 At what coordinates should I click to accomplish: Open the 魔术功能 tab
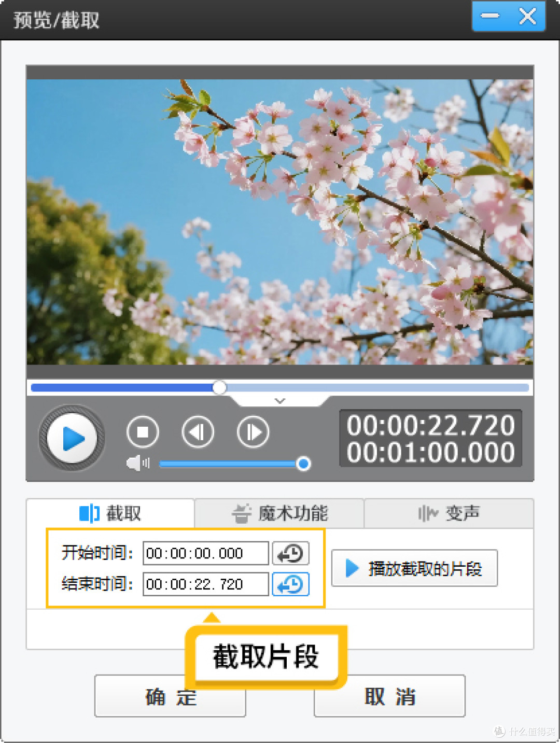tap(279, 513)
